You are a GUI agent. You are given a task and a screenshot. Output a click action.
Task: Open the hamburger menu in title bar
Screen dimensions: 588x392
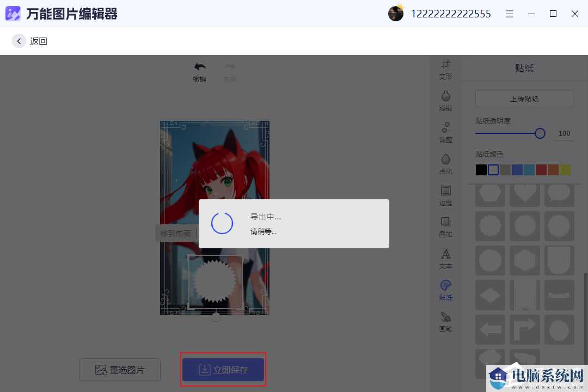click(x=509, y=14)
